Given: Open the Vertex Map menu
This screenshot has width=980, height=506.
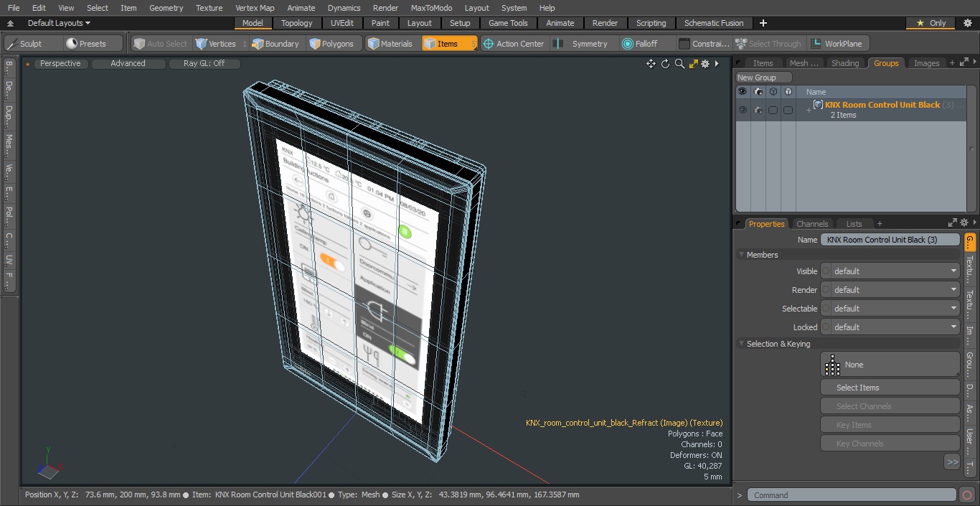Looking at the screenshot, I should pyautogui.click(x=255, y=8).
